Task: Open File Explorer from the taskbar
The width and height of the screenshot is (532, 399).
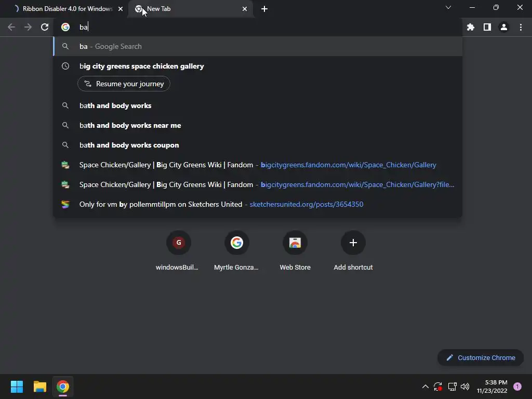Action: pos(39,387)
